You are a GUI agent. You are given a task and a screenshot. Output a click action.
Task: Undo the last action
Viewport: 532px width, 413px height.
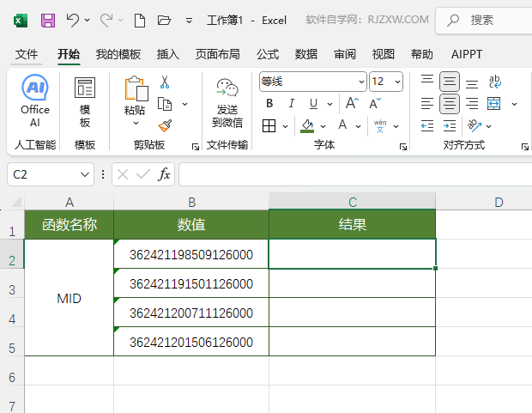[x=72, y=21]
